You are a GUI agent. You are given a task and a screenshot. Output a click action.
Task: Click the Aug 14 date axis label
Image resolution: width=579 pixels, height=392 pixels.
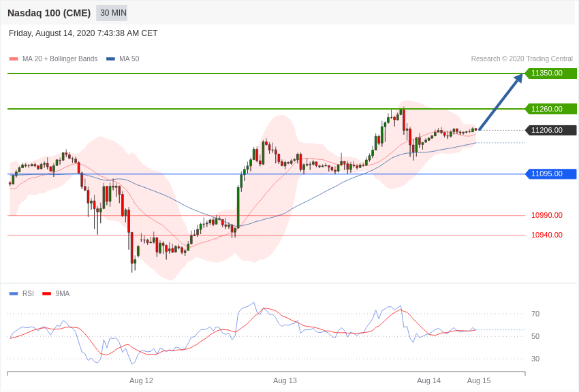click(x=428, y=380)
